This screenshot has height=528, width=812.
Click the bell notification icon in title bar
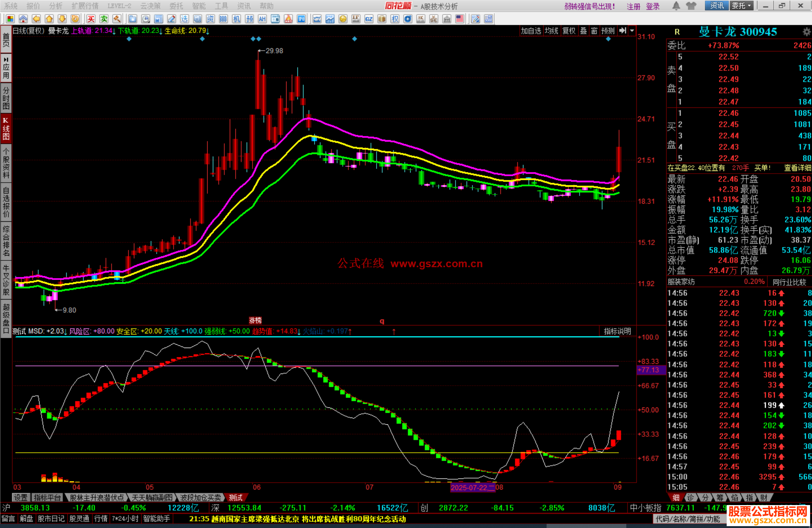(x=676, y=6)
